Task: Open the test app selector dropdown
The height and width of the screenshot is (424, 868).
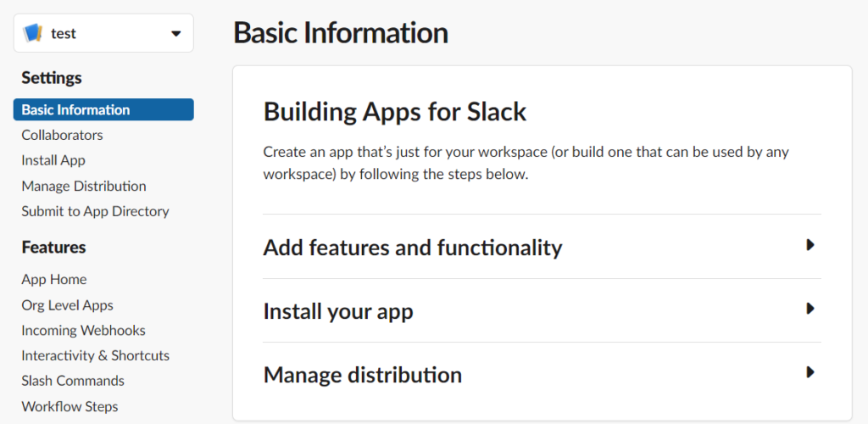Action: pyautogui.click(x=175, y=34)
